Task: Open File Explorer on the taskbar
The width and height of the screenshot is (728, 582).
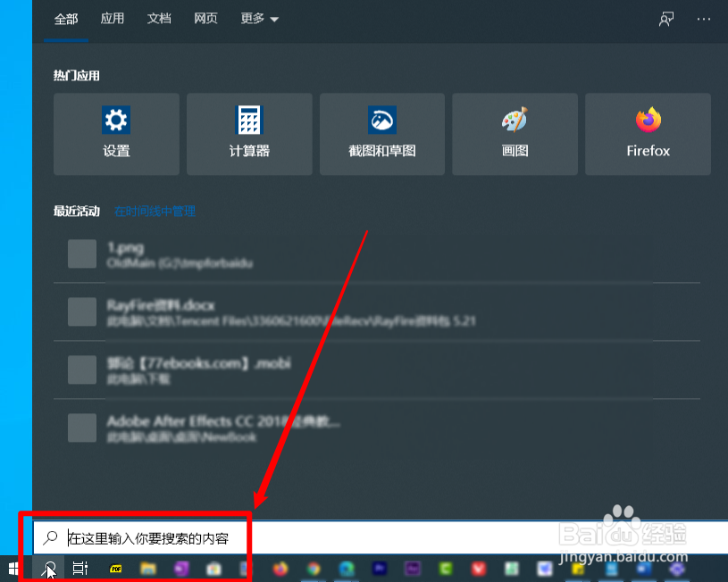Action: pos(147,569)
